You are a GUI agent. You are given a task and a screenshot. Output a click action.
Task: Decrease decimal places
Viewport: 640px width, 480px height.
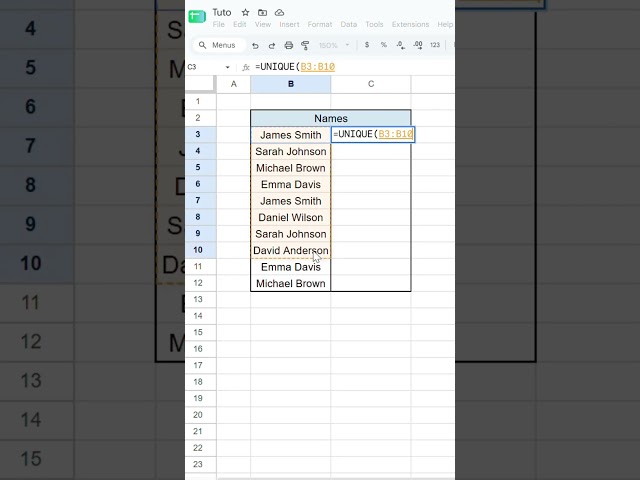[x=400, y=45]
